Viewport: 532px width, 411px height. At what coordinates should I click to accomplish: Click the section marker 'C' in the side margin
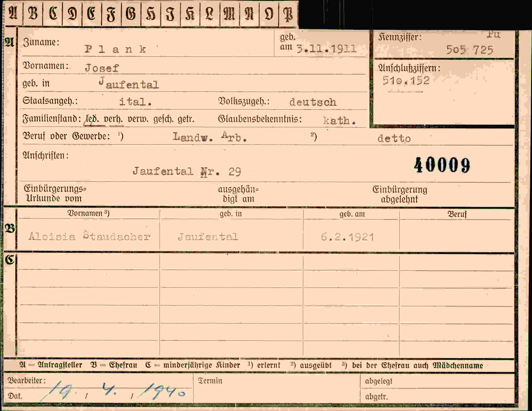click(x=10, y=260)
